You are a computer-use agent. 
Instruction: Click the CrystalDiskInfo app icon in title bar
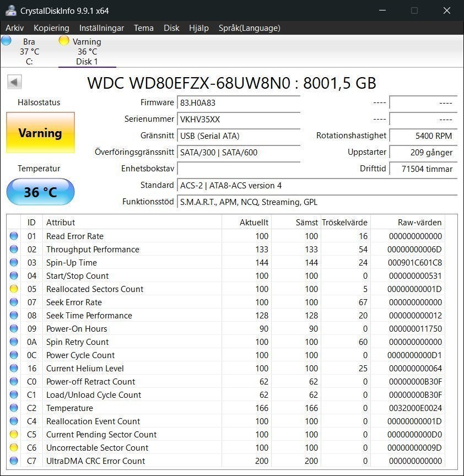tap(11, 10)
